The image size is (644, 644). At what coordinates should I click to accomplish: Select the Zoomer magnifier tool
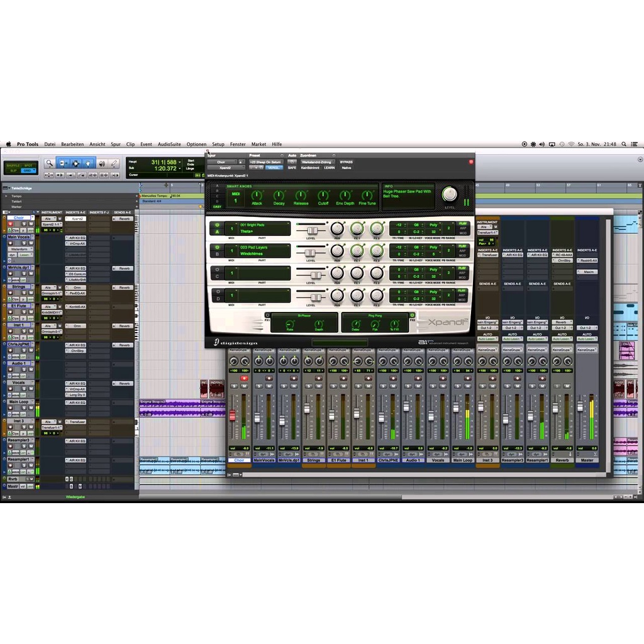pos(49,164)
